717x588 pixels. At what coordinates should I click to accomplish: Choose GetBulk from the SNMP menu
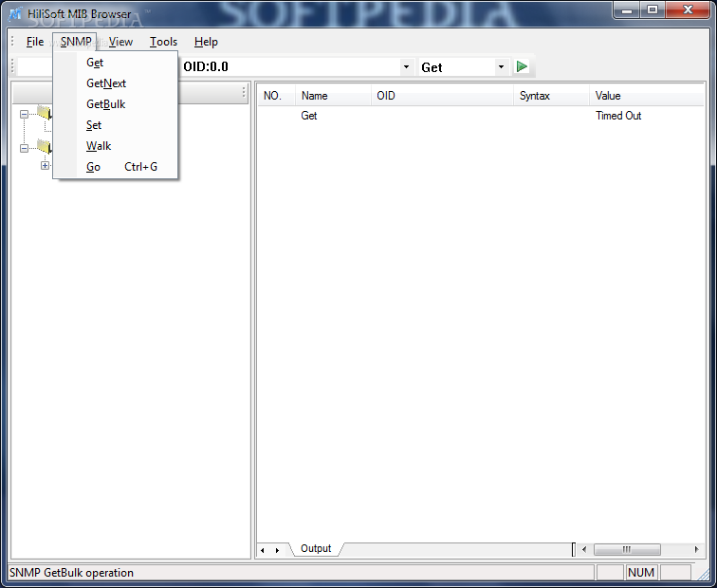pyautogui.click(x=116, y=104)
